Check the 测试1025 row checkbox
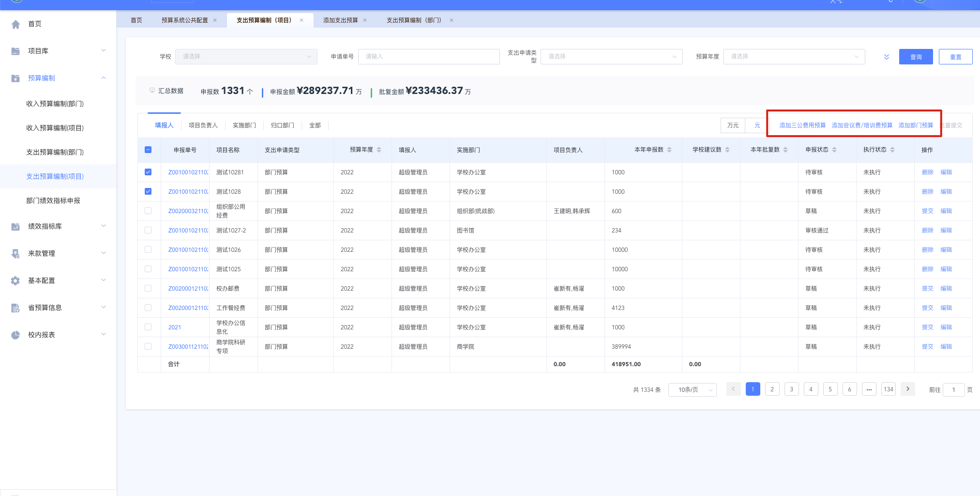Image resolution: width=980 pixels, height=496 pixels. tap(148, 269)
